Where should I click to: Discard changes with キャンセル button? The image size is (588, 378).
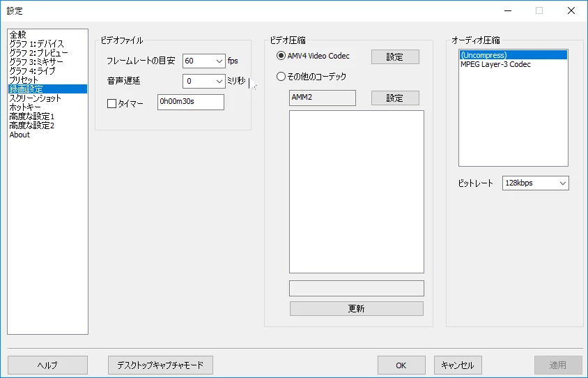[458, 365]
